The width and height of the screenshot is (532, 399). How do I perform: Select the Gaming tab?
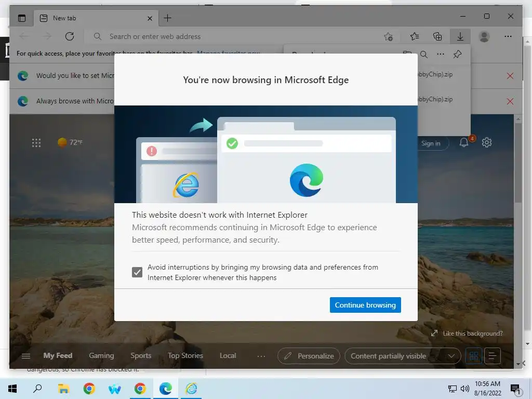(x=101, y=355)
